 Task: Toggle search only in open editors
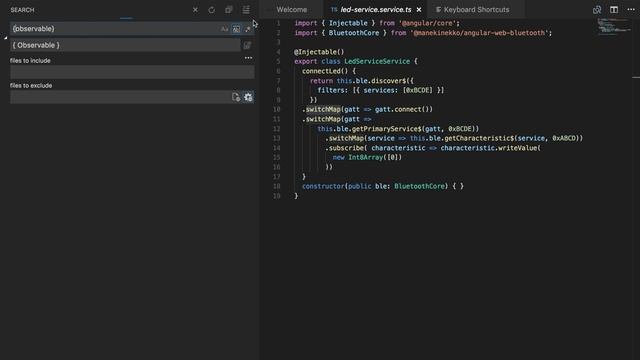pos(236,97)
